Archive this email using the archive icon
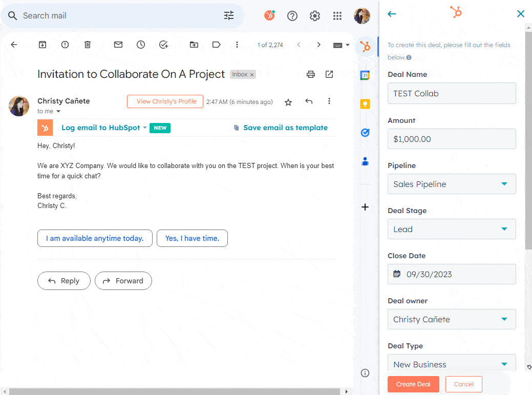 point(42,45)
